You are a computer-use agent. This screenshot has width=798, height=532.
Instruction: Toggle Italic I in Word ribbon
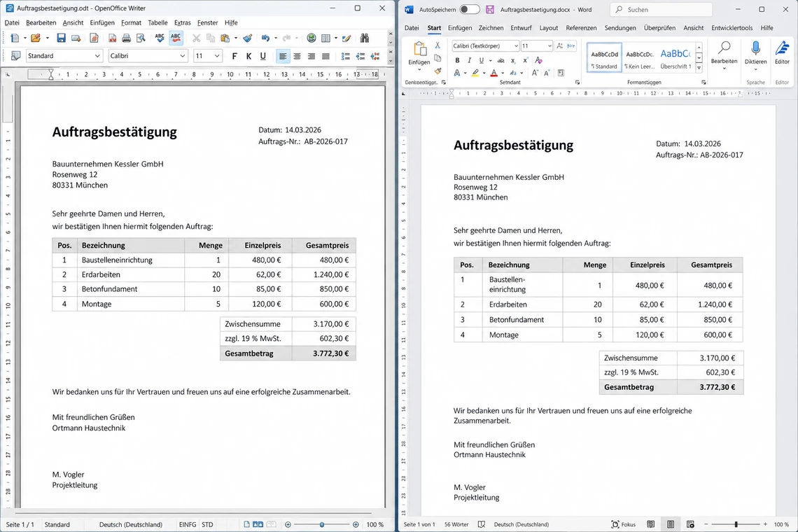[469, 61]
